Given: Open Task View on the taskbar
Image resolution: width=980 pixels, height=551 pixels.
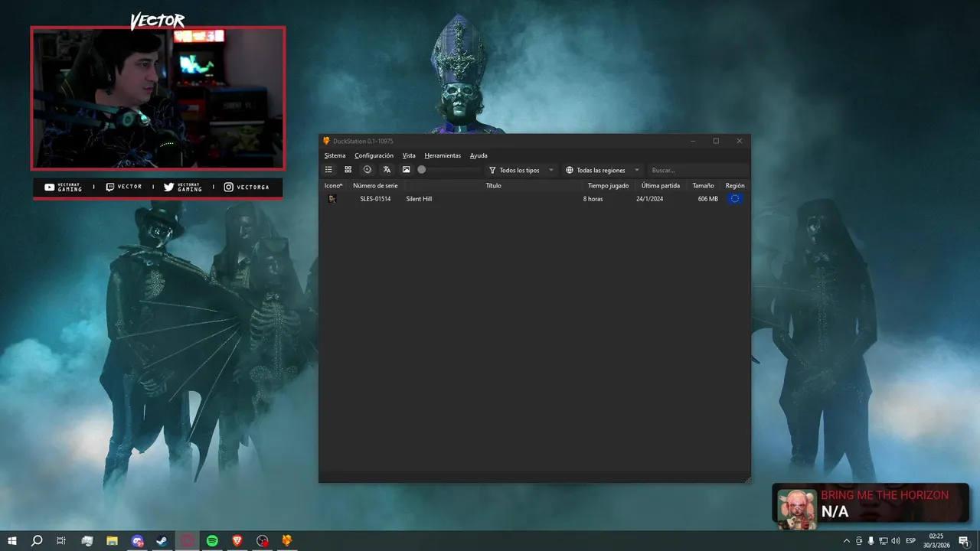Looking at the screenshot, I should pyautogui.click(x=61, y=540).
